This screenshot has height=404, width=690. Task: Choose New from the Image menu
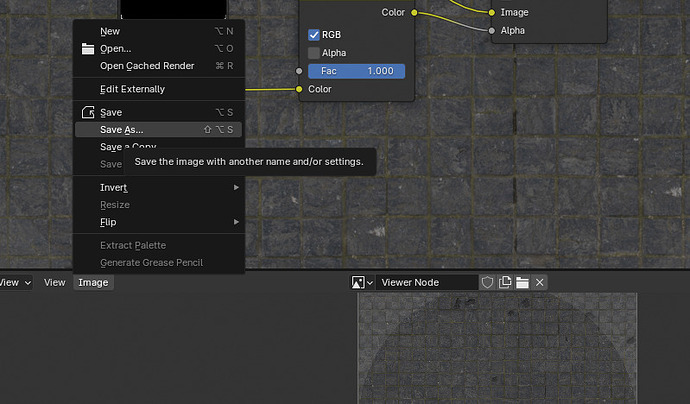click(158, 31)
